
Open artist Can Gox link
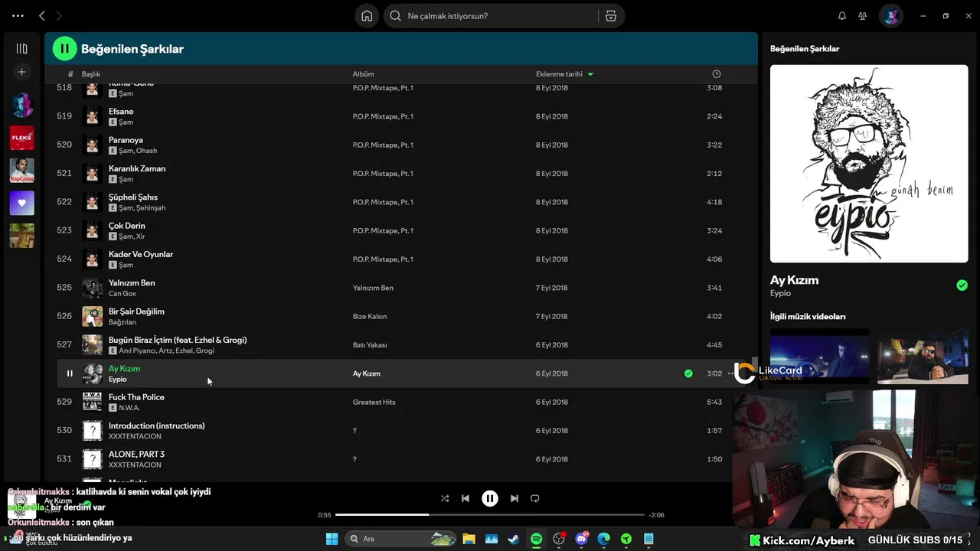[122, 294]
